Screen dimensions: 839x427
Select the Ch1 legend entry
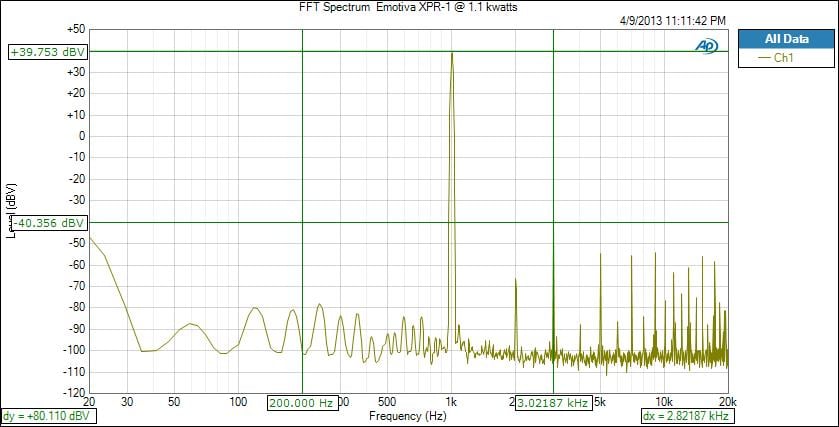click(x=784, y=58)
